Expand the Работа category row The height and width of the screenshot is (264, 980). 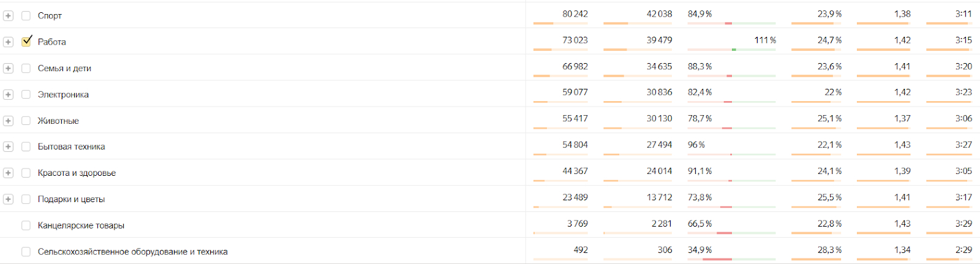click(8, 42)
